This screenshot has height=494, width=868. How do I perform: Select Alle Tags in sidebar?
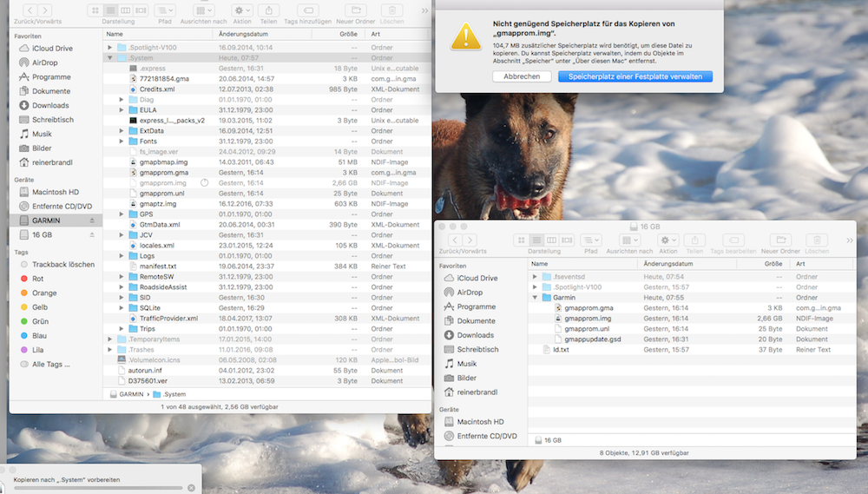click(45, 365)
